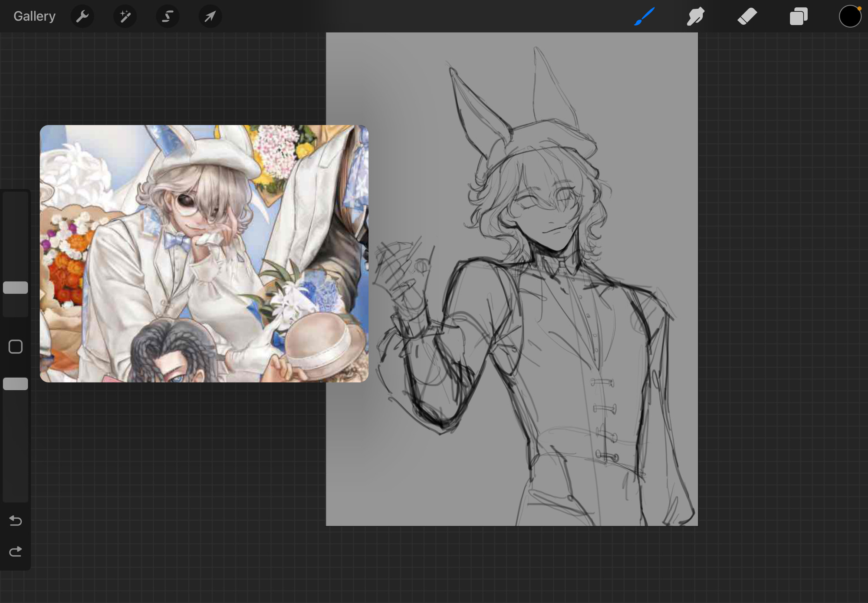Undo the last stroke
Viewport: 868px width, 603px height.
click(x=16, y=520)
